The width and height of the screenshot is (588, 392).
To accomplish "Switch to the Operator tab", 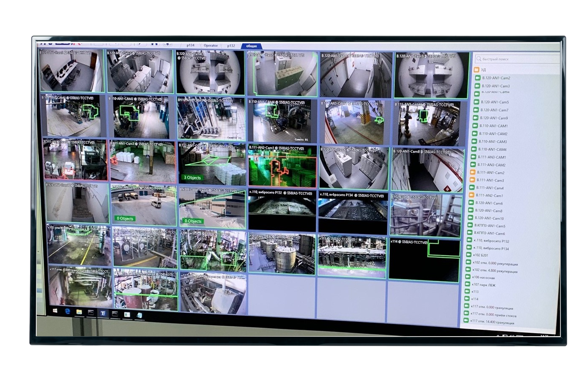I will coord(211,45).
